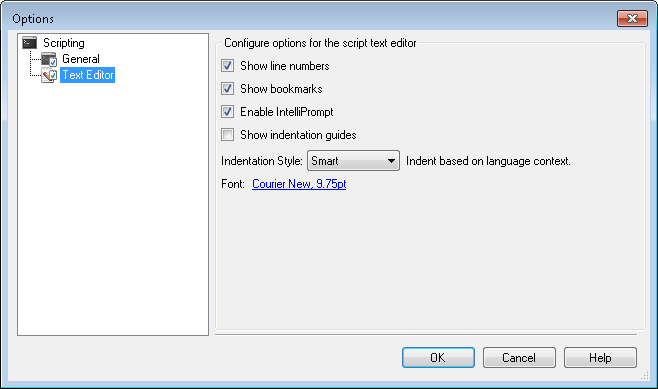The image size is (658, 389).
Task: Click the Smart combo box arrow
Action: coord(391,161)
